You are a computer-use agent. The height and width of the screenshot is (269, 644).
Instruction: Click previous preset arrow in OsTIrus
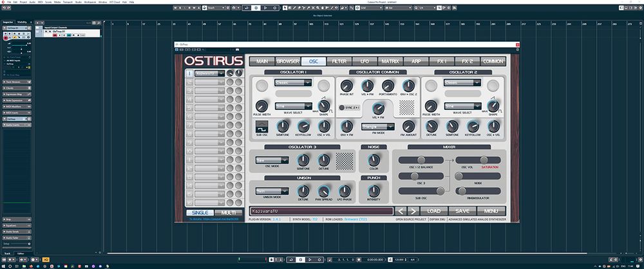401,211
